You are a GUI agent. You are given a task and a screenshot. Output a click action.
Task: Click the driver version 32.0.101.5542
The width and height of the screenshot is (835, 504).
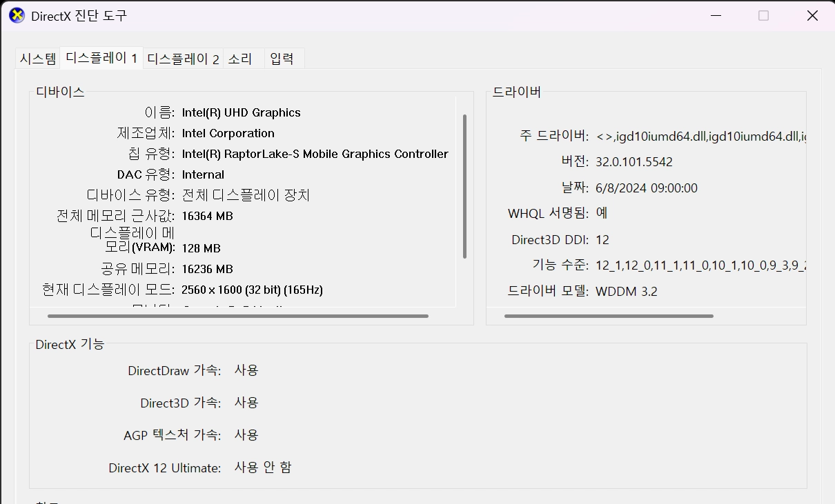pyautogui.click(x=634, y=162)
